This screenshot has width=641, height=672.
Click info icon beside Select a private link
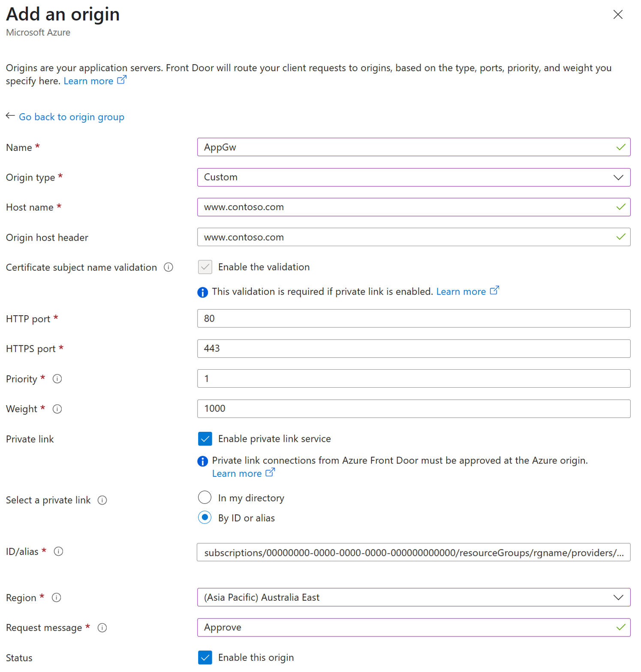click(102, 500)
